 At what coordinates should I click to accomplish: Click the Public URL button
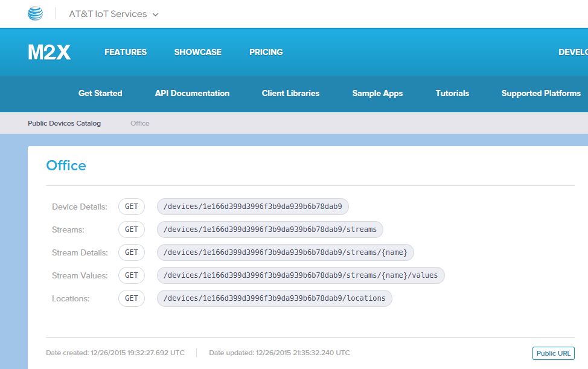tap(553, 353)
